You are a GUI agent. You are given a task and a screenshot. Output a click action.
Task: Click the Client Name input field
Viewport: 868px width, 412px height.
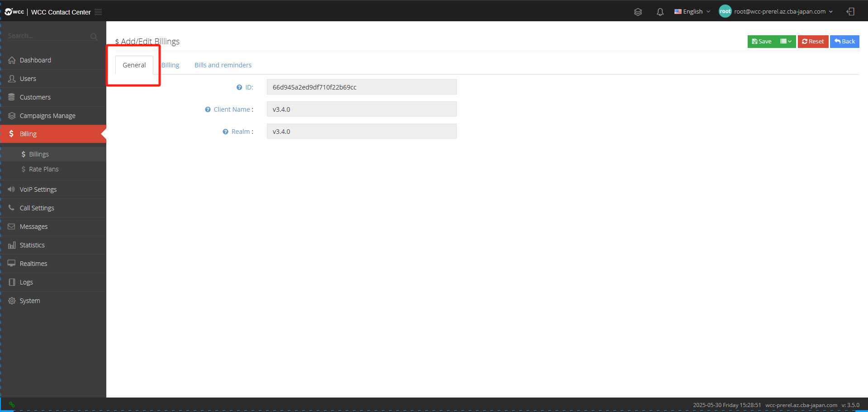362,109
